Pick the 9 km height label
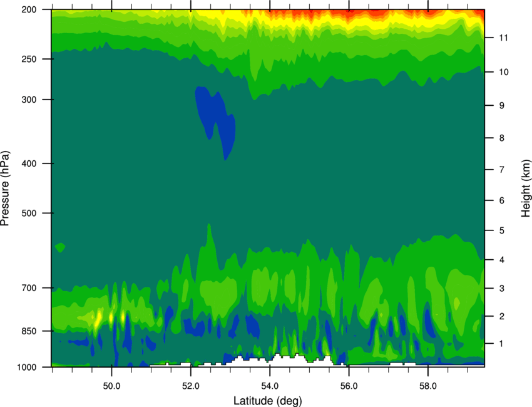The width and height of the screenshot is (532, 407). coord(502,106)
